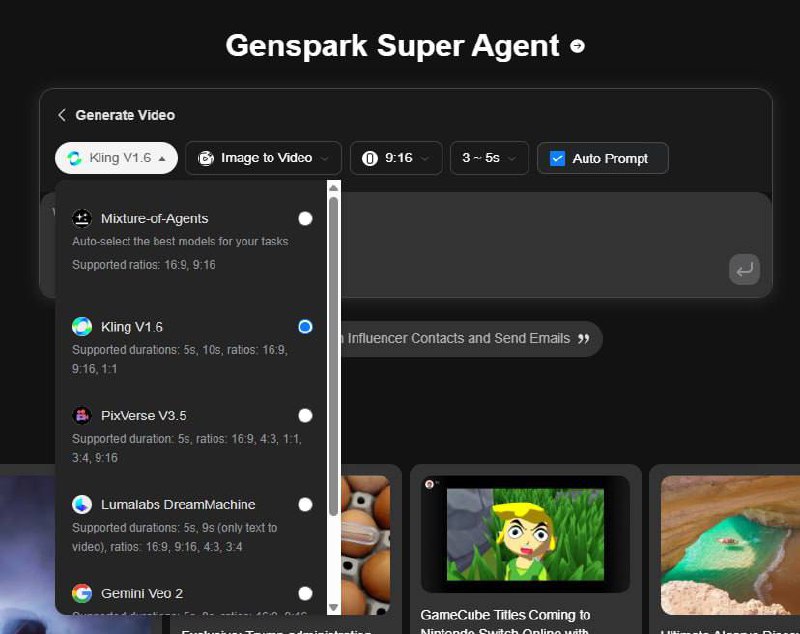
Task: Click 'Supported ratios: 16:9, 9:16' text
Action: [144, 265]
